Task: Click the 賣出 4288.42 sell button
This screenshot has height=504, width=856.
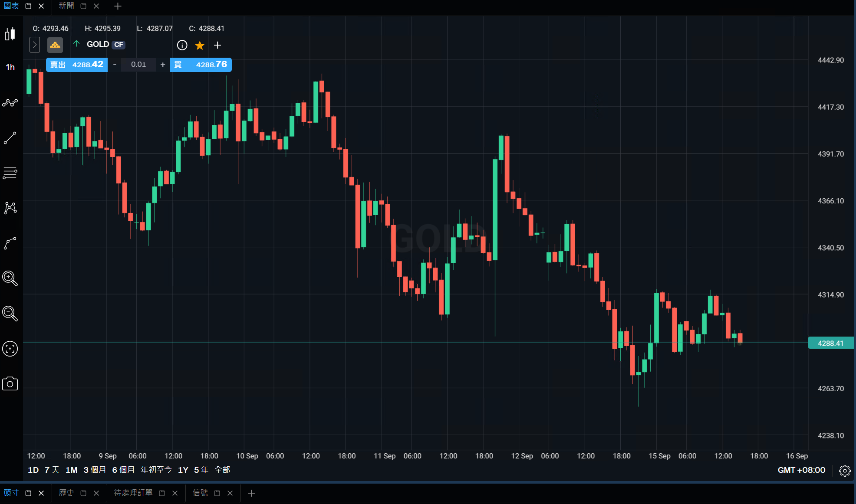Action: point(77,65)
